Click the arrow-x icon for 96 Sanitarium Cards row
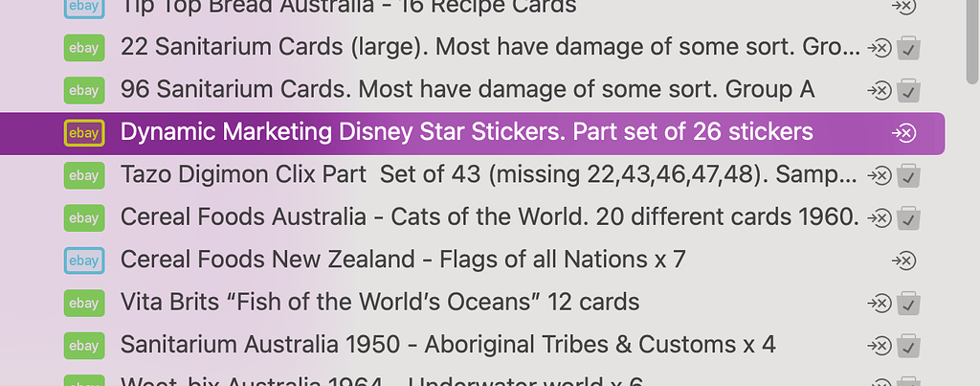This screenshot has width=980, height=386. click(880, 91)
